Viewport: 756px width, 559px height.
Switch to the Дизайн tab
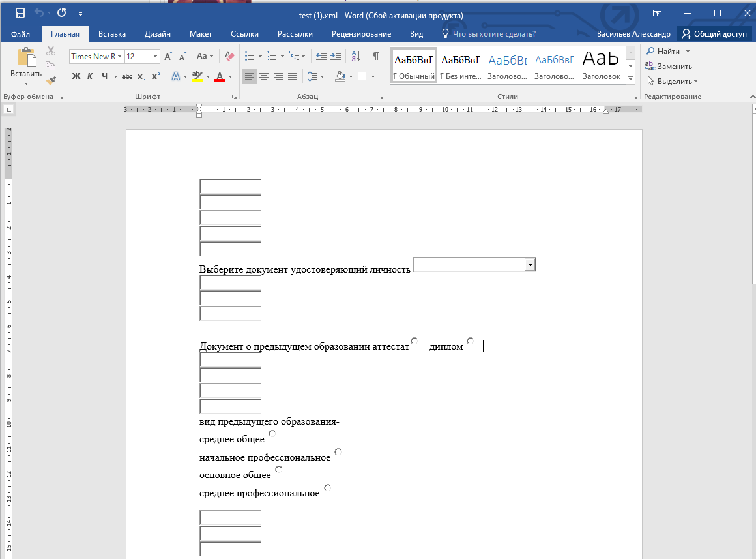coord(158,34)
